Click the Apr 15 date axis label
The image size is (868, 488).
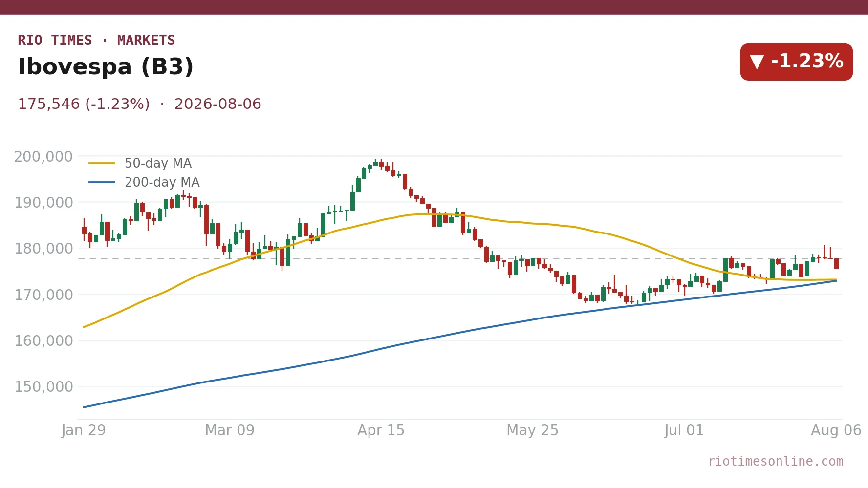coord(381,430)
